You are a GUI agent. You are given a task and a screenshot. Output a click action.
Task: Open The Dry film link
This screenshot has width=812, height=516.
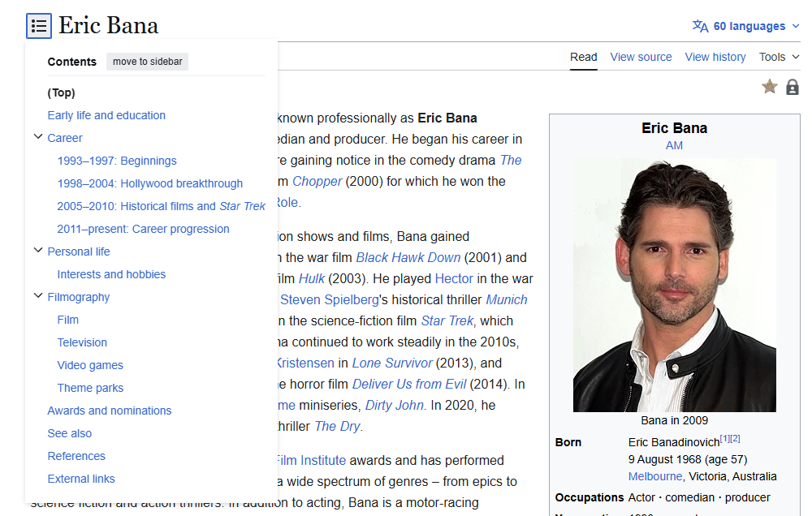tap(337, 427)
